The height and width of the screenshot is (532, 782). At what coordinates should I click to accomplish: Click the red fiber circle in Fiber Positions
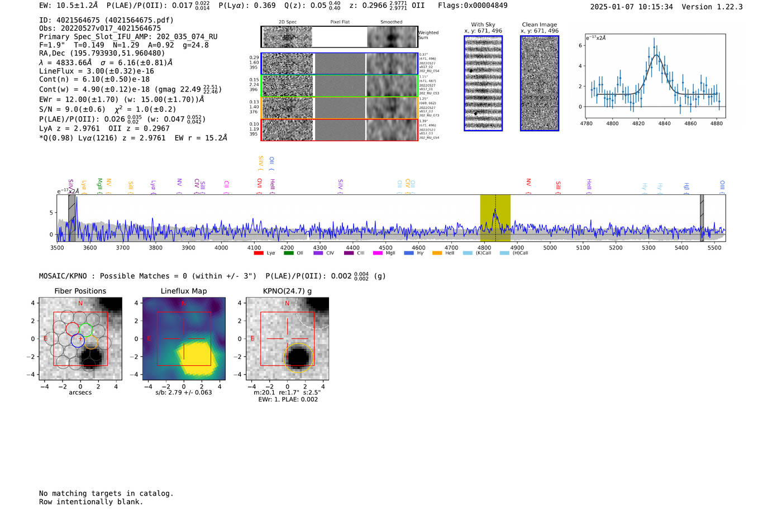click(73, 329)
